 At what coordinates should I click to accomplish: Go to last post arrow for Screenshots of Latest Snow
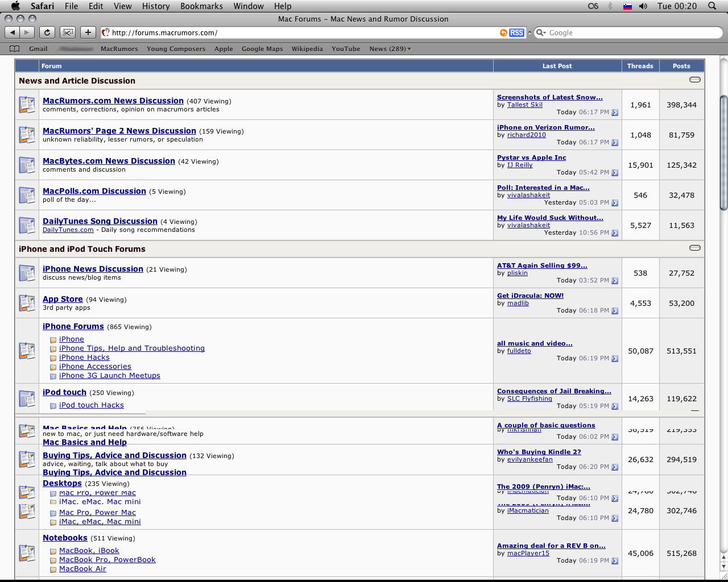(615, 113)
